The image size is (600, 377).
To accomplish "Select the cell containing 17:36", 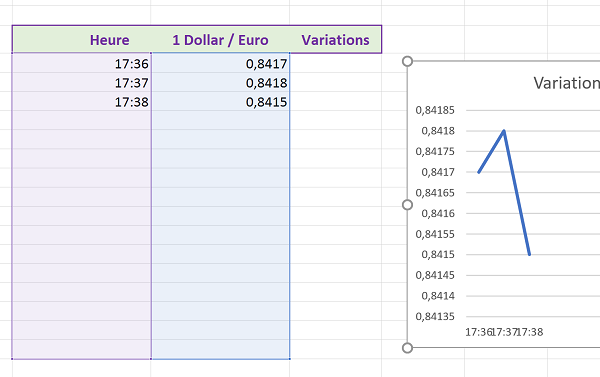I will (82, 64).
